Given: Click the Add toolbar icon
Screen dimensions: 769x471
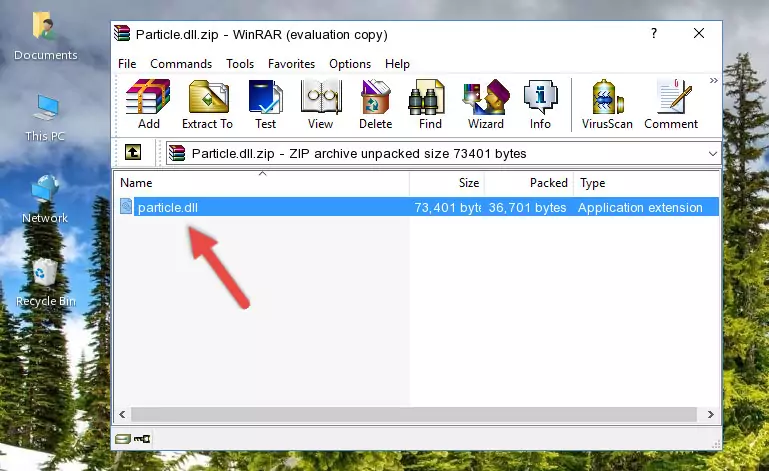Looking at the screenshot, I should click(148, 105).
